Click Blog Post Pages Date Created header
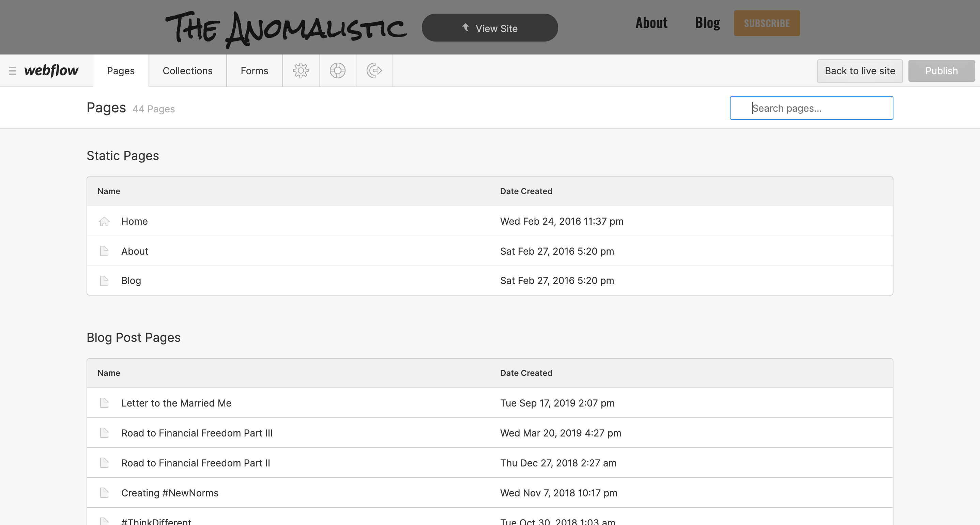Image resolution: width=980 pixels, height=525 pixels. [526, 373]
